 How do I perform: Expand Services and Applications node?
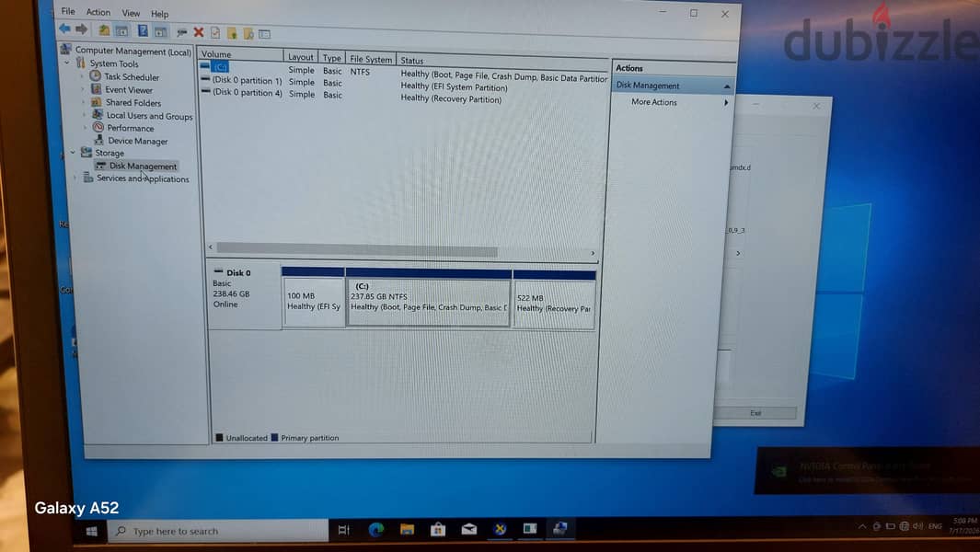(75, 178)
